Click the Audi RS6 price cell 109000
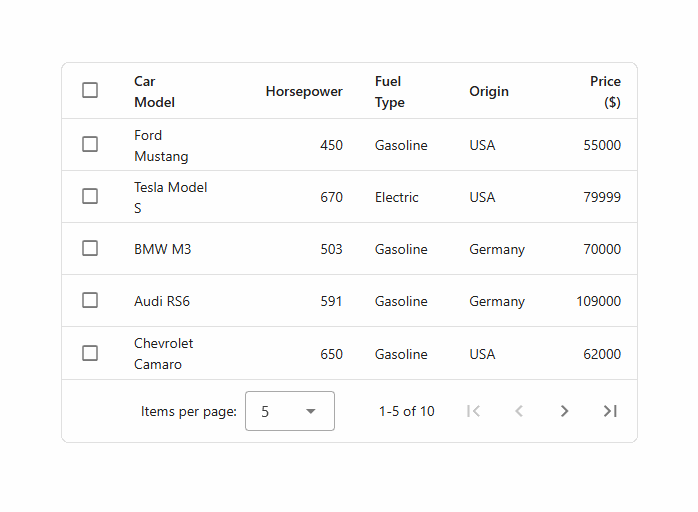This screenshot has height=512, width=698. [x=598, y=301]
